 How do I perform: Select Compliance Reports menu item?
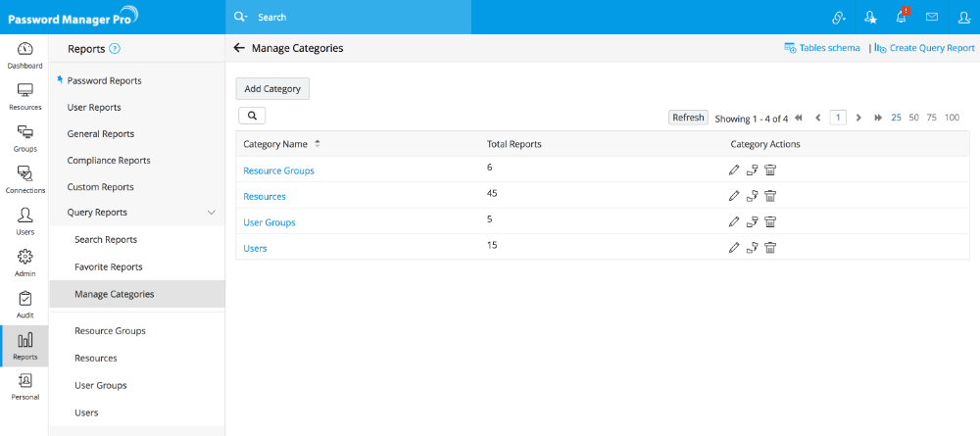[x=109, y=160]
